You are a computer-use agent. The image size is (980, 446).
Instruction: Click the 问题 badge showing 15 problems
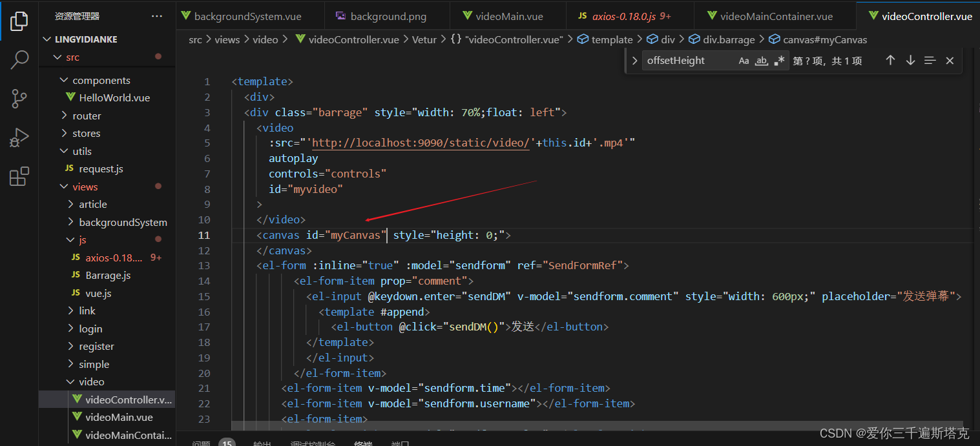click(227, 442)
